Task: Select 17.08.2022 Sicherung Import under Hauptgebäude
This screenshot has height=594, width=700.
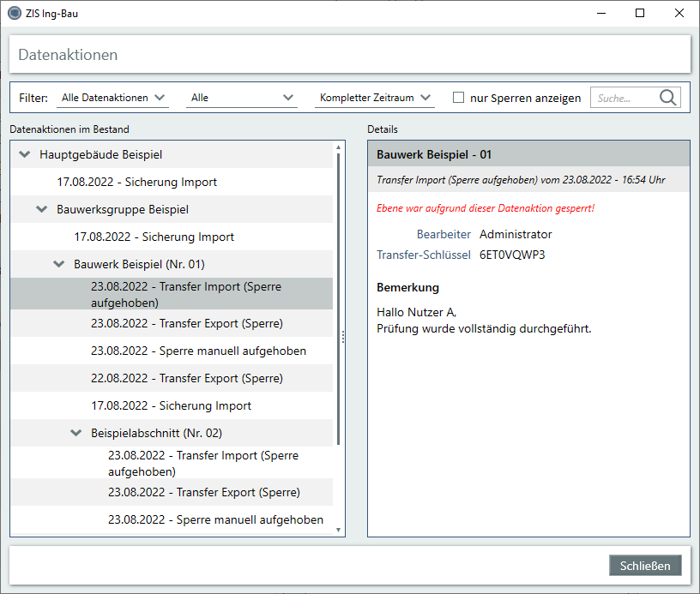Action: 136,182
